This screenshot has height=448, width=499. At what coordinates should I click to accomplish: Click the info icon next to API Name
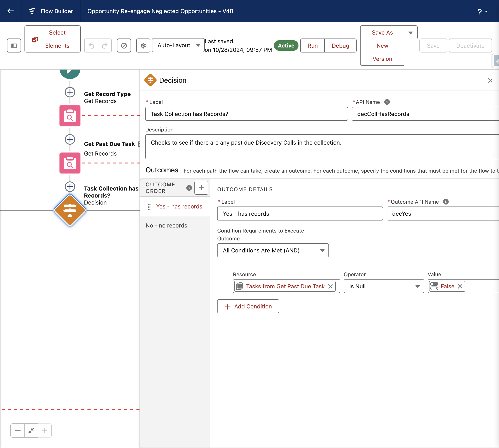point(387,102)
